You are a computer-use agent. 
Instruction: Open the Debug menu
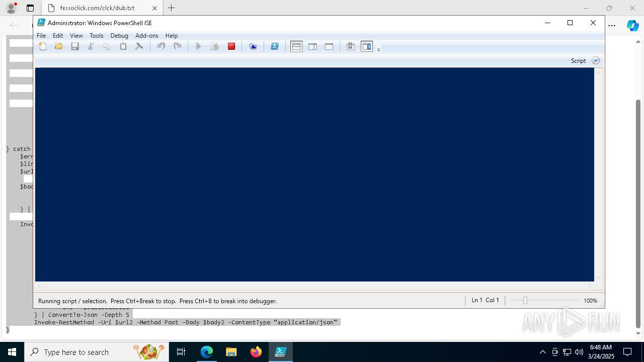(119, 36)
